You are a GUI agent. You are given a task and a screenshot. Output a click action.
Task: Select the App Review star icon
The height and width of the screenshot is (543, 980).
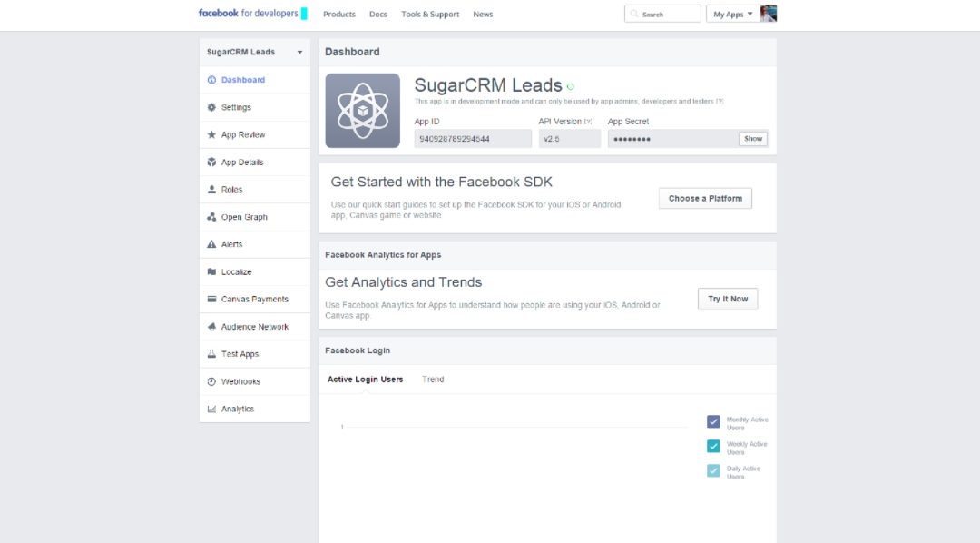coord(211,134)
